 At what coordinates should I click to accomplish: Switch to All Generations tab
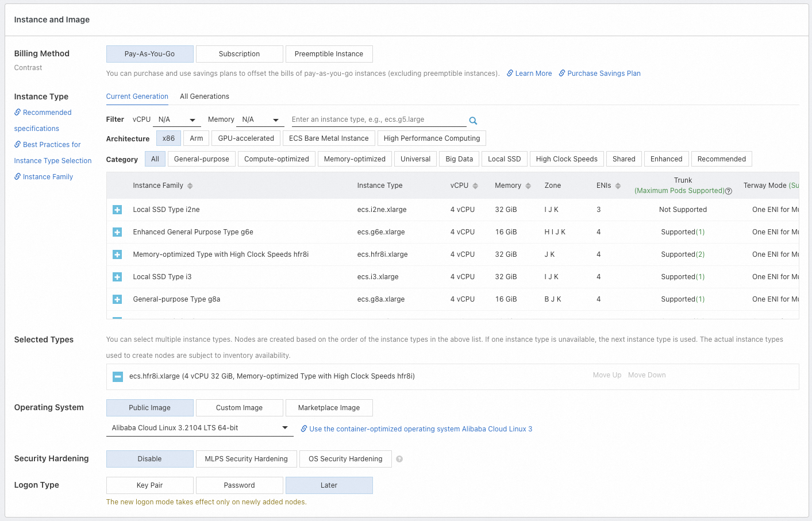[205, 97]
